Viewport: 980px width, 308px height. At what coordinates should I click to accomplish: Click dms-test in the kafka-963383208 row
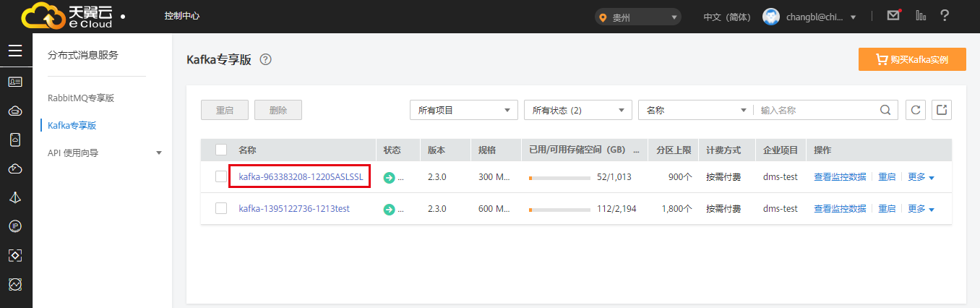tap(781, 177)
